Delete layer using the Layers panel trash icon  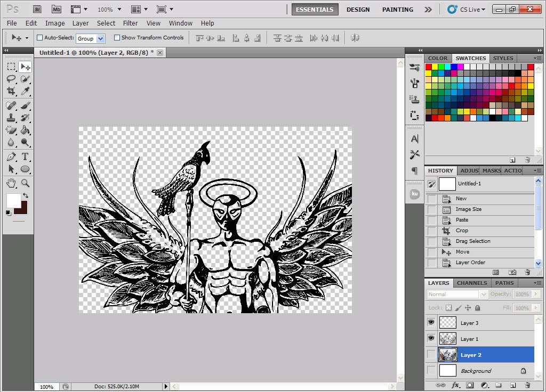tap(527, 385)
